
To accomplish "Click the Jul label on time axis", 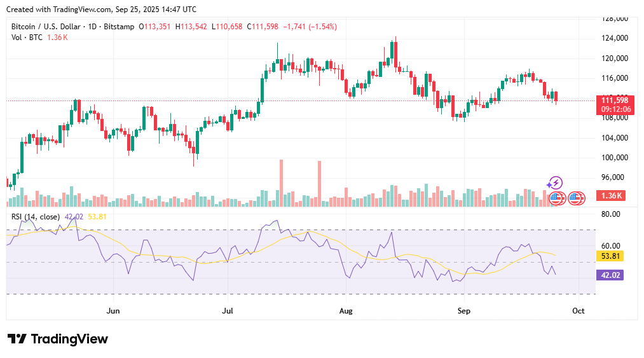I will pos(228,311).
